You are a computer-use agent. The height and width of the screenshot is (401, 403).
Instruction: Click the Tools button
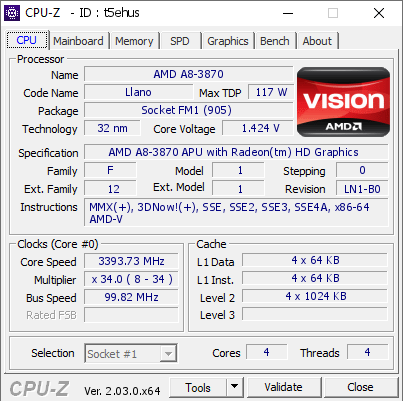[x=198, y=388]
